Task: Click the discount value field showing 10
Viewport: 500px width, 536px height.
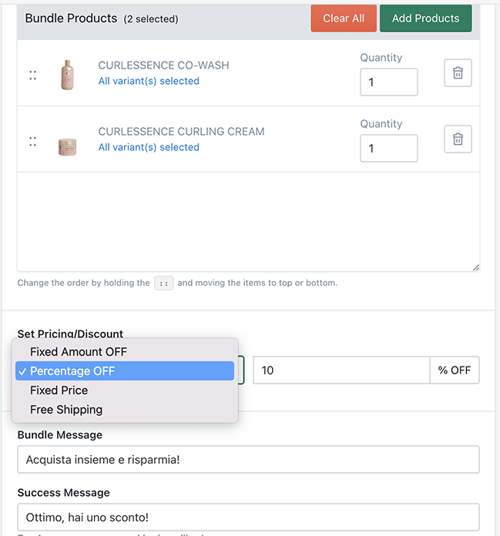Action: pos(341,370)
